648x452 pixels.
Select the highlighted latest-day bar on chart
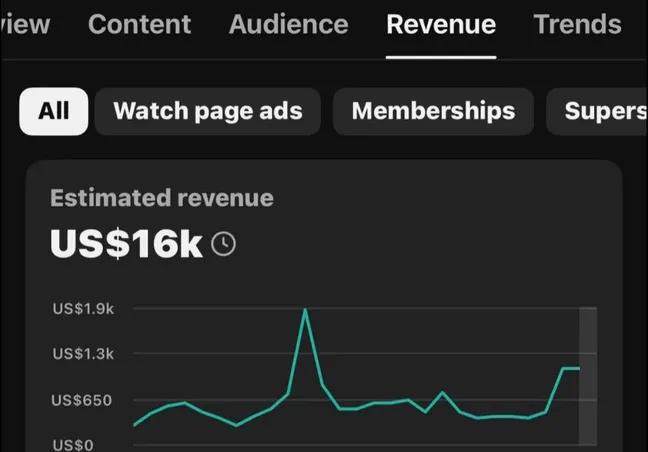click(588, 375)
